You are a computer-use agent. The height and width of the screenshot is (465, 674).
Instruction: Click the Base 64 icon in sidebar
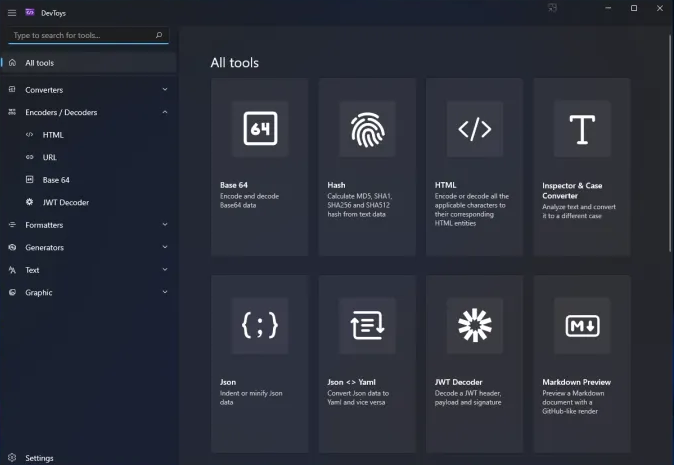coord(29,180)
